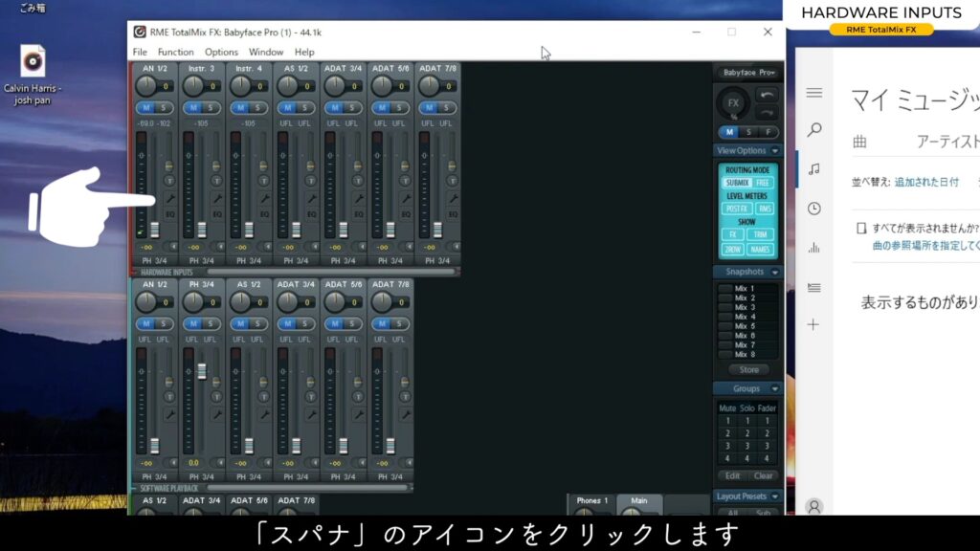Open wrench settings on software playback PH 3/4
Image resolution: width=980 pixels, height=551 pixels.
(x=217, y=414)
